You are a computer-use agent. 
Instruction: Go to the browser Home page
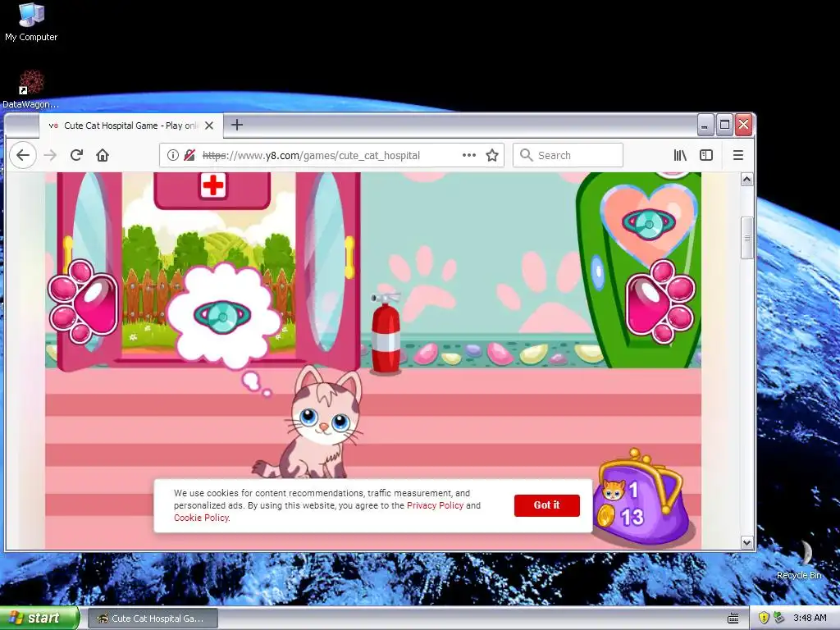point(103,155)
